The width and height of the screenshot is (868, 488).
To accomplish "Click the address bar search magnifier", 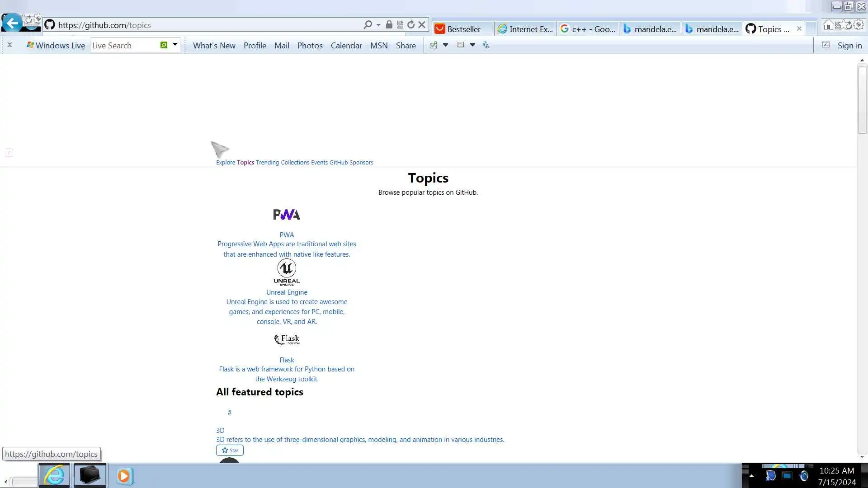I will (x=368, y=25).
